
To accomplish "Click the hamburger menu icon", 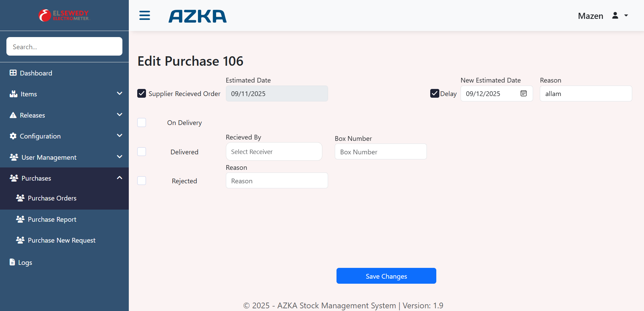I will pos(145,15).
